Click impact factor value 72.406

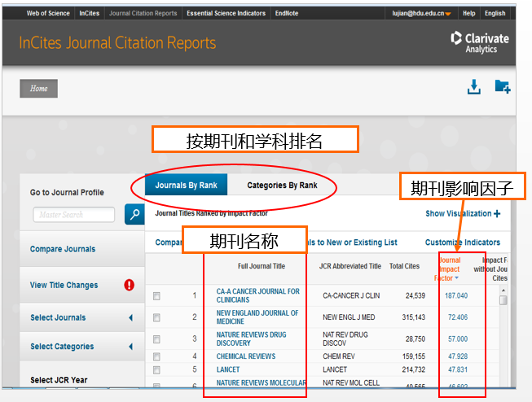pos(458,317)
